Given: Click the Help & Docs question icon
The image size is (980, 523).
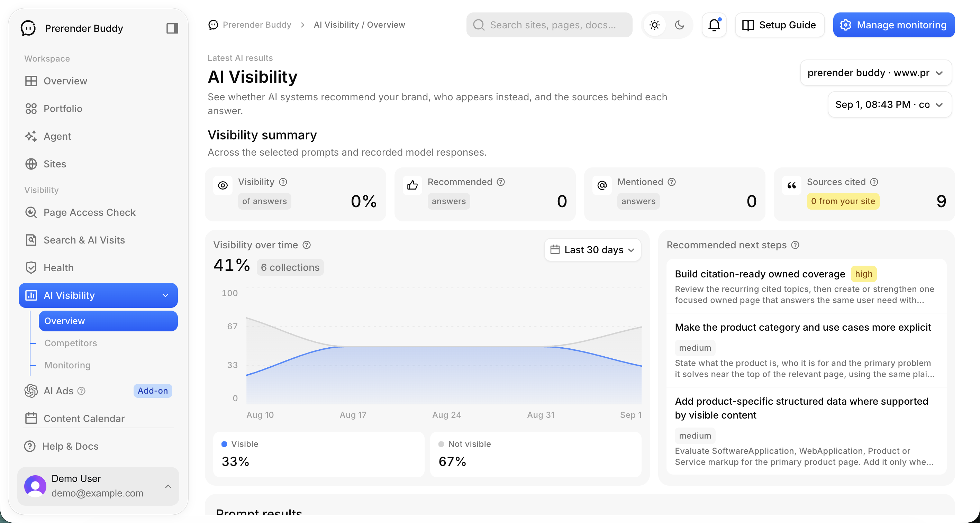Looking at the screenshot, I should (x=30, y=446).
